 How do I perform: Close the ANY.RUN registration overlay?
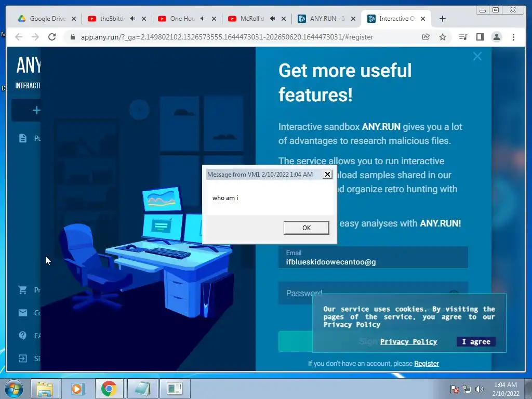pyautogui.click(x=477, y=56)
